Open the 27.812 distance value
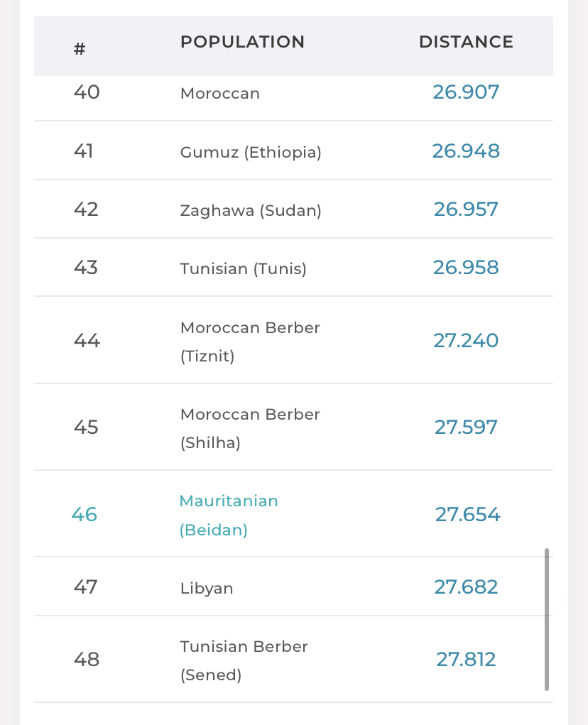Image resolution: width=588 pixels, height=725 pixels. (466, 660)
